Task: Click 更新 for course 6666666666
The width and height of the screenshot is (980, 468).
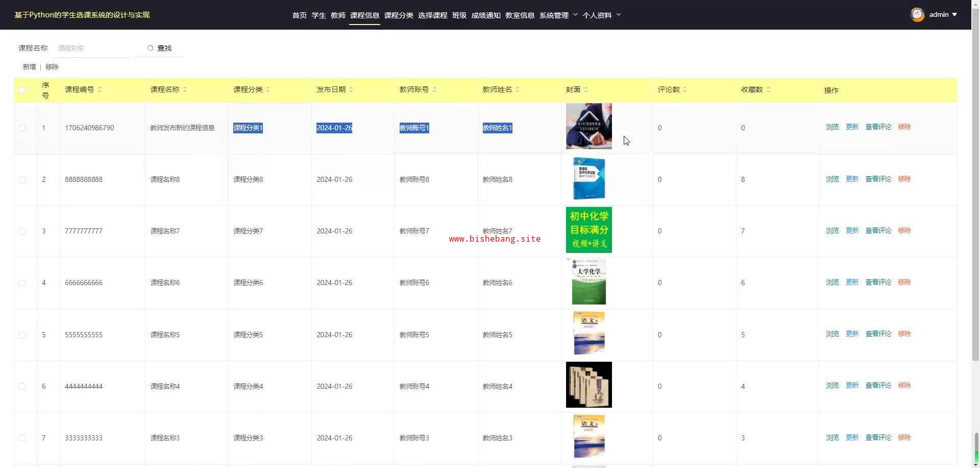Action: tap(852, 282)
